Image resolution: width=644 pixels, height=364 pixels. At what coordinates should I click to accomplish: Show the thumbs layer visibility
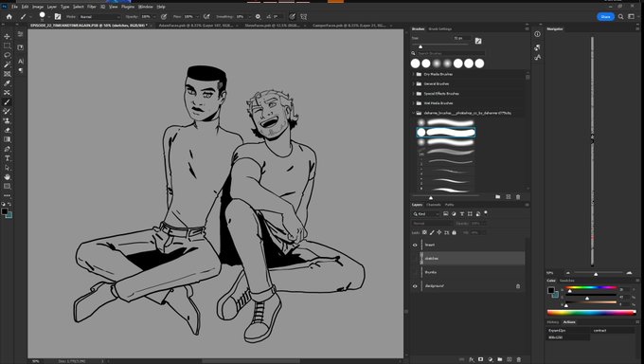coord(415,272)
